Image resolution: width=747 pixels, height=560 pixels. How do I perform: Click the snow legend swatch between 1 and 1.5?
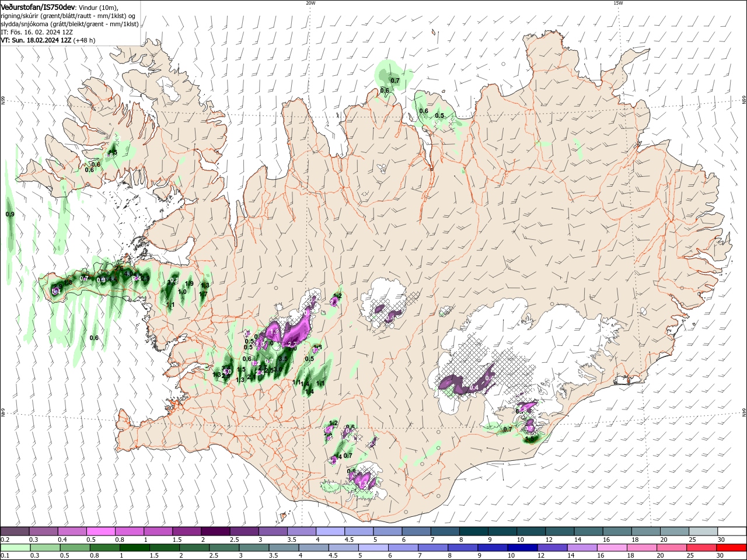click(x=158, y=531)
